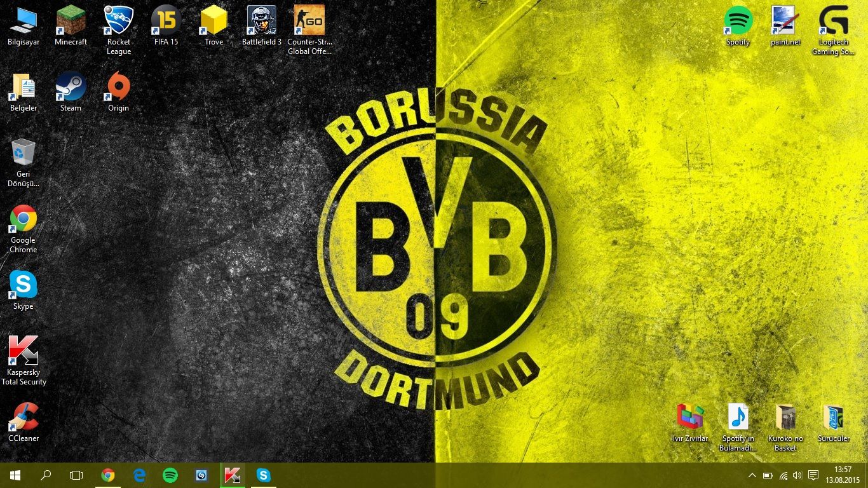Screen dimensions: 868x488
Task: Select the Kaspersky Total Security desktop shortcut
Action: [x=24, y=361]
